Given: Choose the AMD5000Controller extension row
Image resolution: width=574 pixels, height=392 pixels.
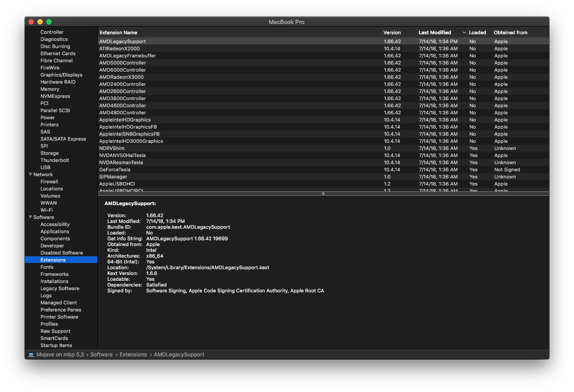Looking at the screenshot, I should pos(323,63).
